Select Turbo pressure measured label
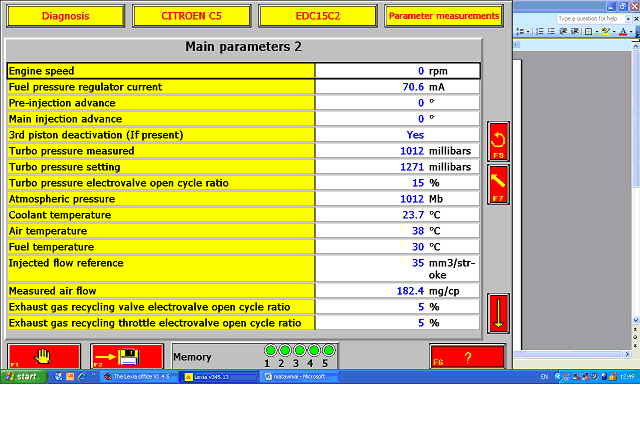Image resolution: width=640 pixels, height=434 pixels. [161, 151]
